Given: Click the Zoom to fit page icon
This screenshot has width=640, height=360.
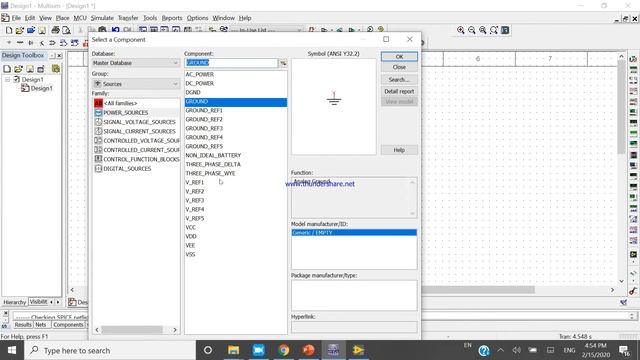Looking at the screenshot, I should (x=493, y=30).
